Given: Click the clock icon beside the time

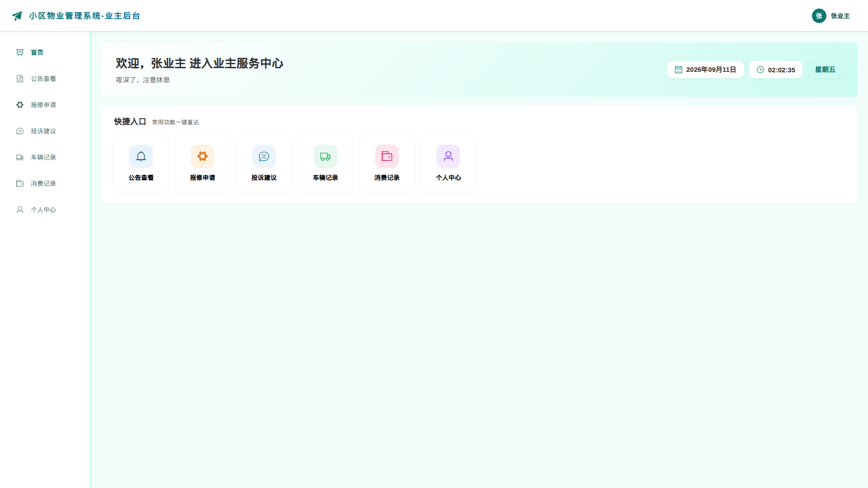Looking at the screenshot, I should (760, 70).
